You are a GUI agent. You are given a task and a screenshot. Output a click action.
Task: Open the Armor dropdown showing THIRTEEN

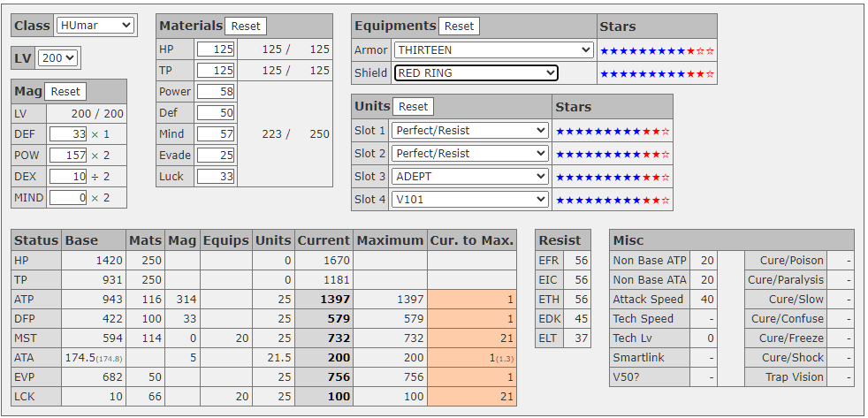tap(494, 49)
